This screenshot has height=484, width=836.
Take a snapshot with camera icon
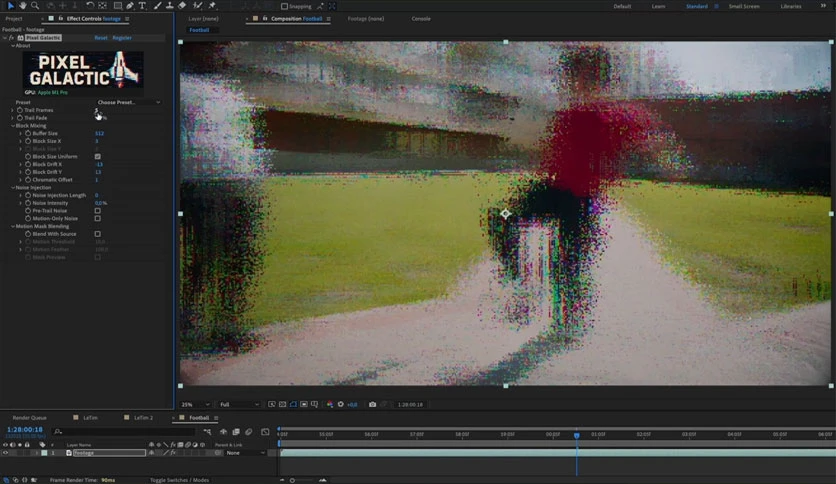[372, 405]
